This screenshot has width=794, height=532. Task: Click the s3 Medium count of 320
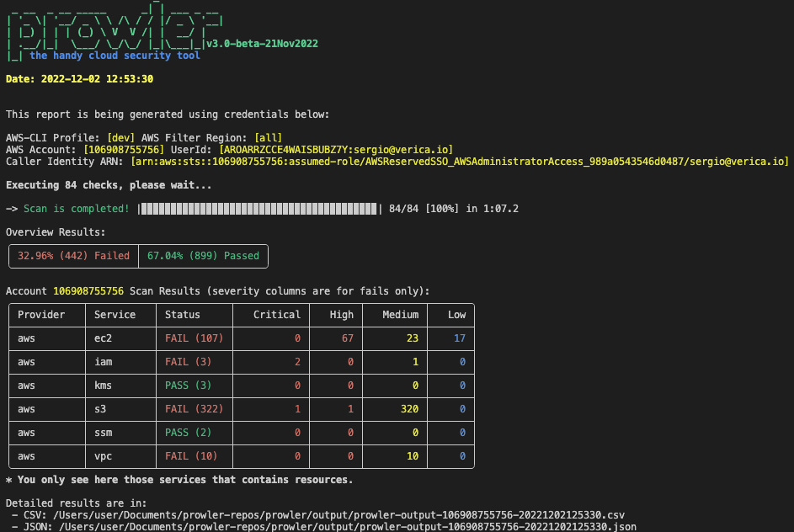pos(408,409)
